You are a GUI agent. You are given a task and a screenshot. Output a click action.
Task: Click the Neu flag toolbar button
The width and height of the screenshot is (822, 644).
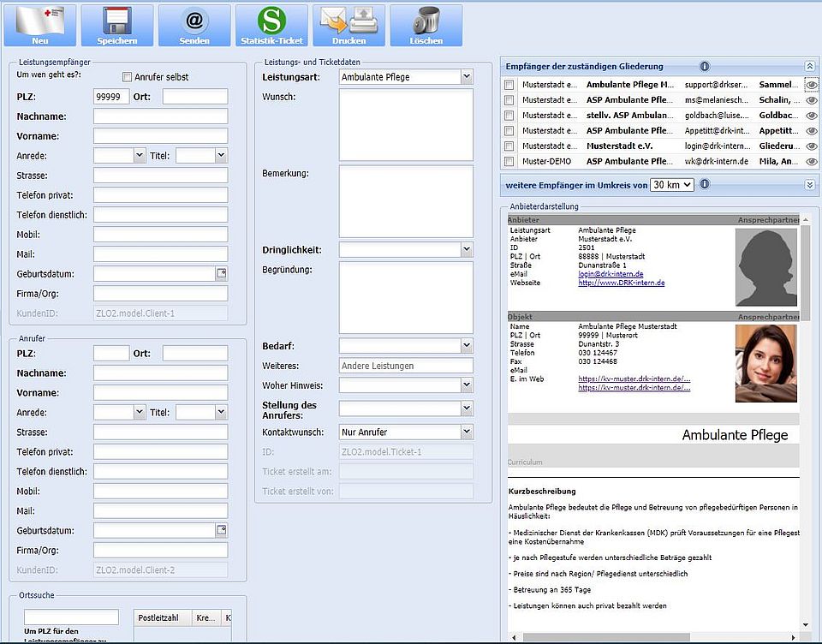40,25
